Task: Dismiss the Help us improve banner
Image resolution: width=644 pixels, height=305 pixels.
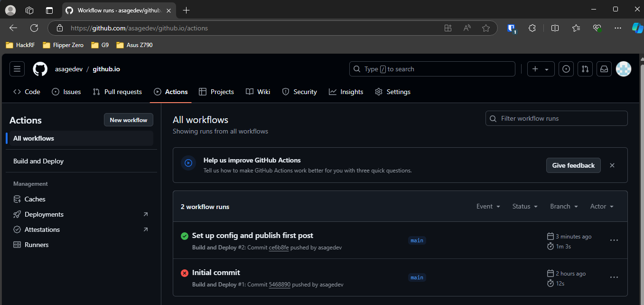Action: tap(612, 165)
